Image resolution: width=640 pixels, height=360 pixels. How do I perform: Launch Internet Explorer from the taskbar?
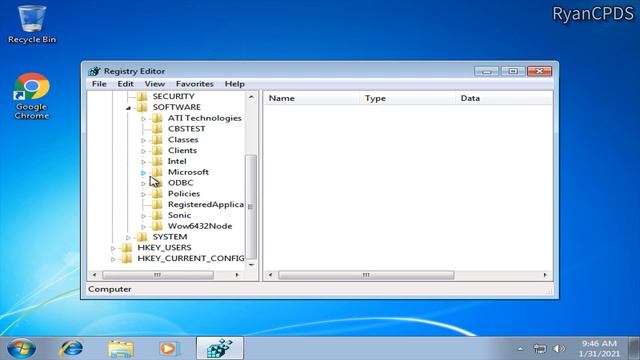[x=71, y=349]
